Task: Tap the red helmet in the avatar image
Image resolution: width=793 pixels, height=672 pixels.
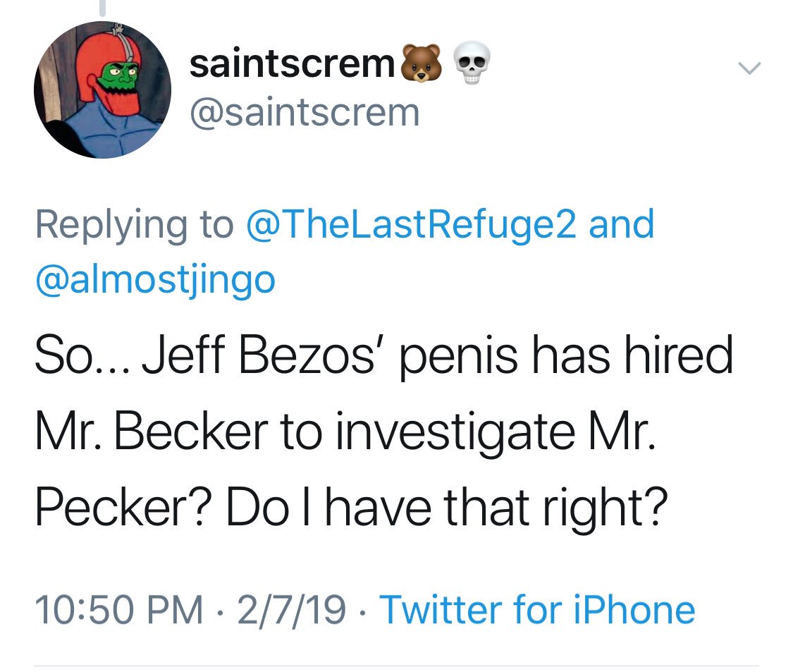Action: coord(107,71)
